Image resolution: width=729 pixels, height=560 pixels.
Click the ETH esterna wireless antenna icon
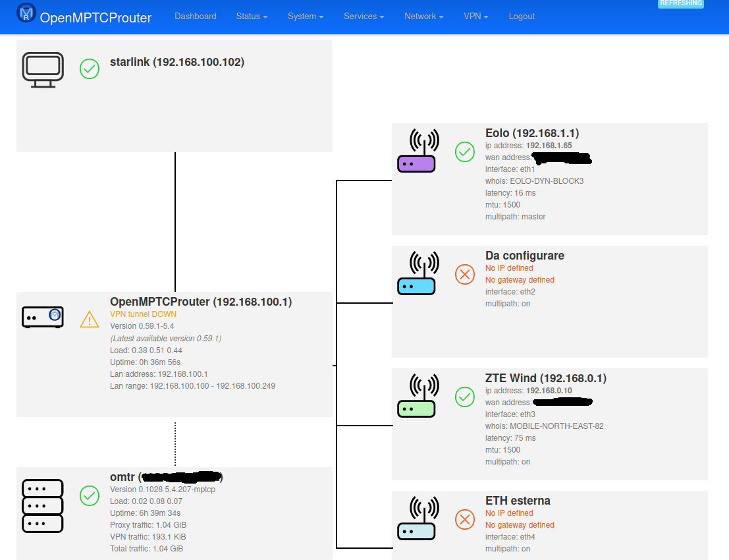417,518
